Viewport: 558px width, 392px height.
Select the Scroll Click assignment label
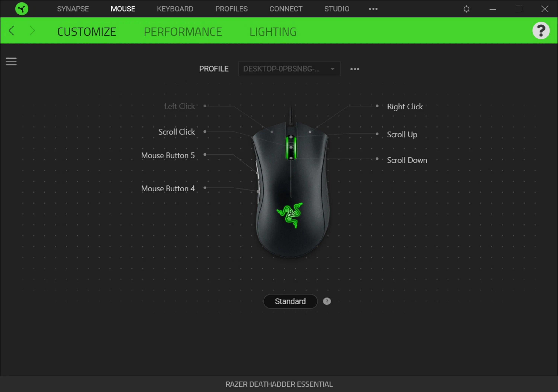177,132
